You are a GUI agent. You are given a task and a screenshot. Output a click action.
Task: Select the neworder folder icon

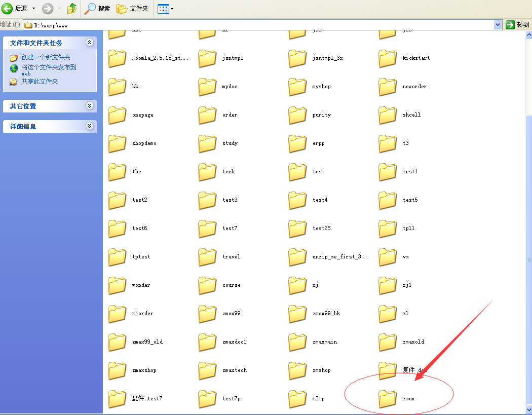click(388, 87)
